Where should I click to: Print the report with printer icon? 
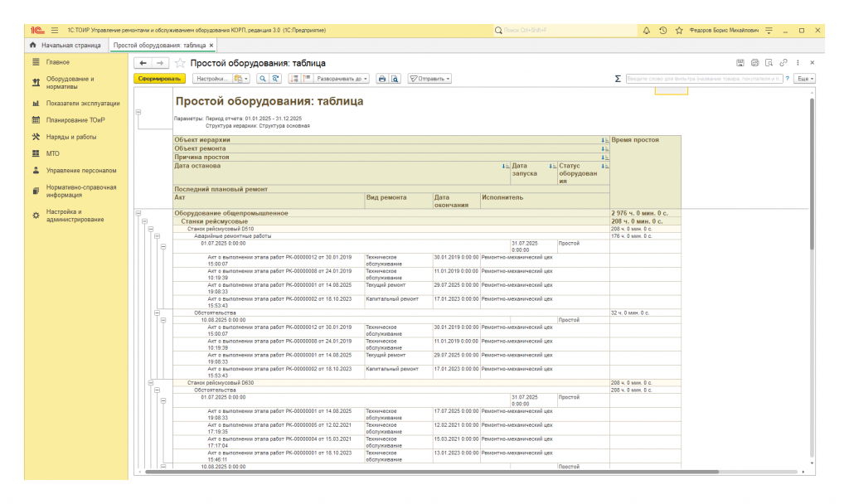381,79
